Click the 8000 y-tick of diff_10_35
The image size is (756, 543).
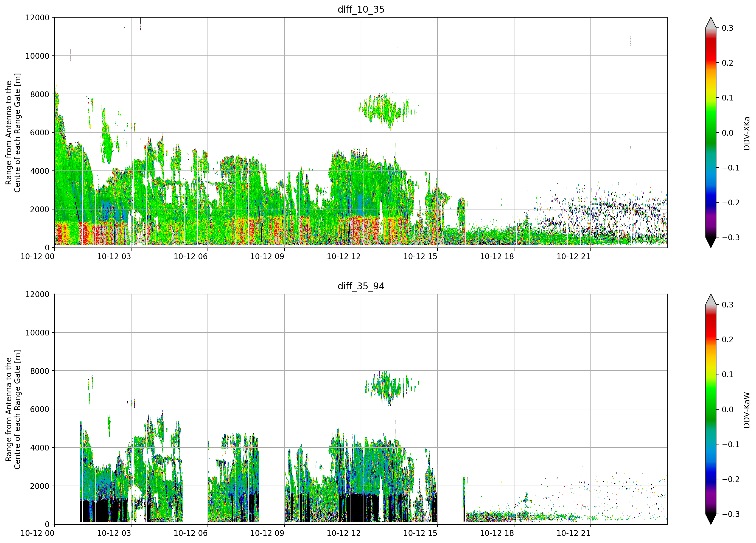pos(40,94)
